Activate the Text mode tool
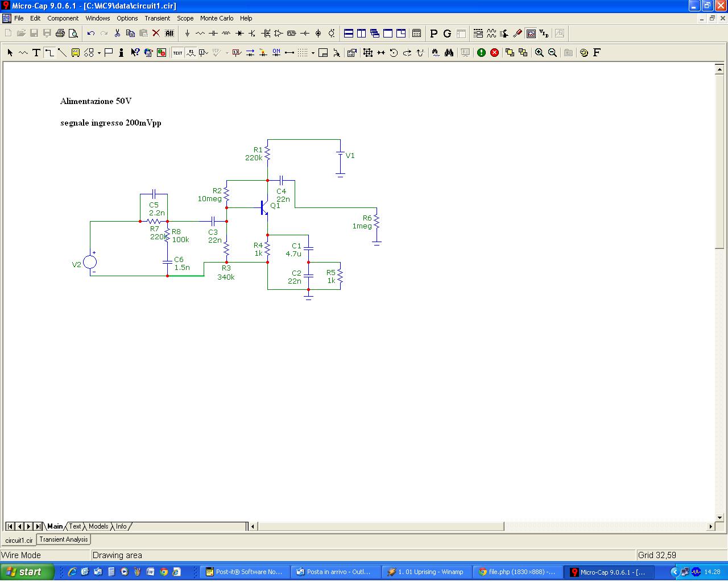Screen dimensions: 728x582 pos(36,53)
